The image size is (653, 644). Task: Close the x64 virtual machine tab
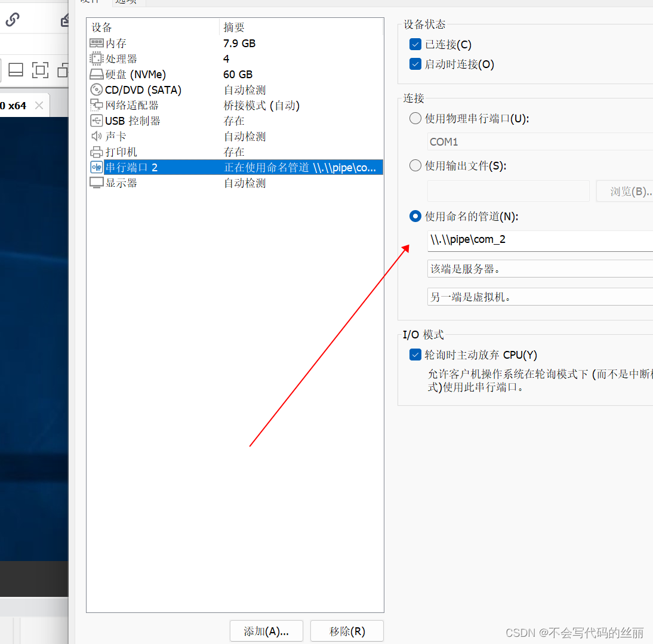point(39,106)
